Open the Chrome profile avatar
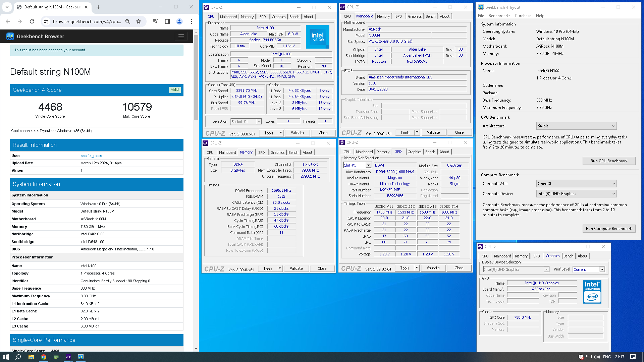 click(x=179, y=21)
